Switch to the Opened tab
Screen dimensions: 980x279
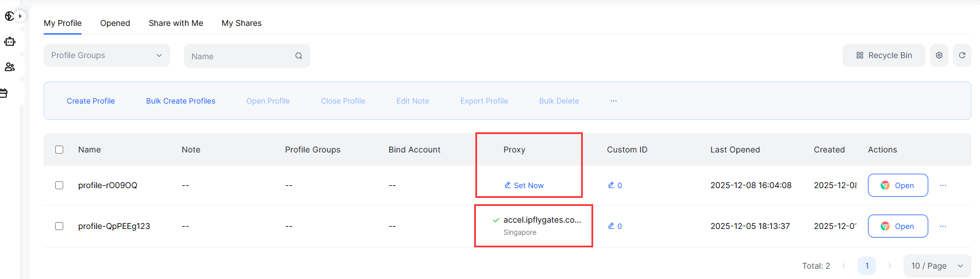coord(115,23)
